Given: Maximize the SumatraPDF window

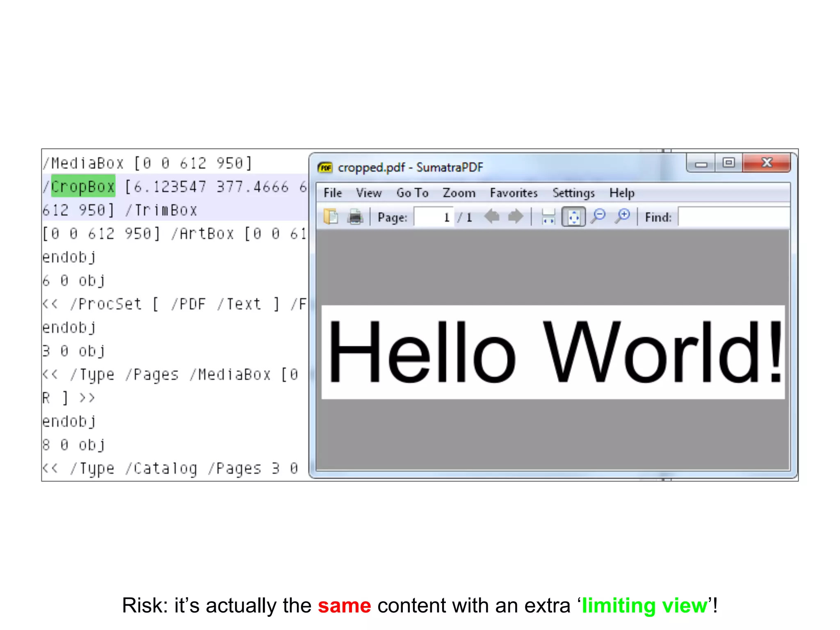Looking at the screenshot, I should 728,163.
